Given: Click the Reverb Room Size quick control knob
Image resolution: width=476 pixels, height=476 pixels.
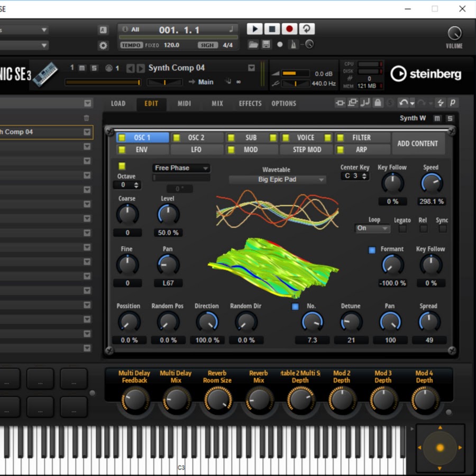Looking at the screenshot, I should [218, 400].
